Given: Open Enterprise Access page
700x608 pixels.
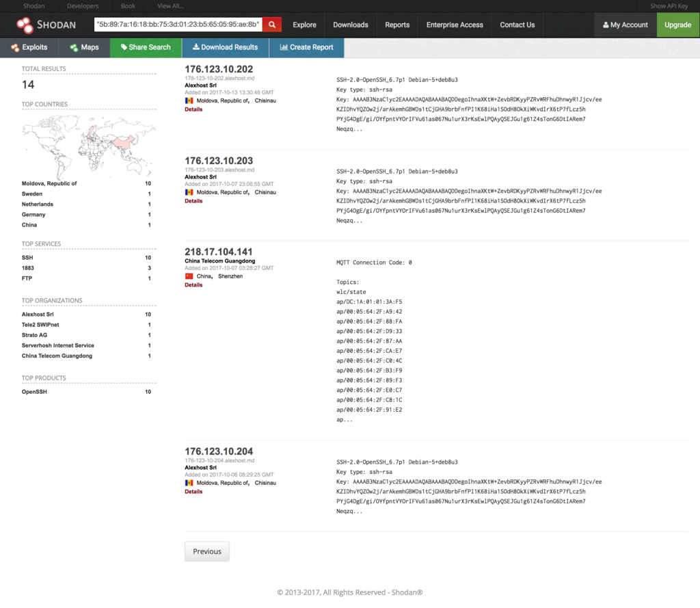Looking at the screenshot, I should coord(455,25).
